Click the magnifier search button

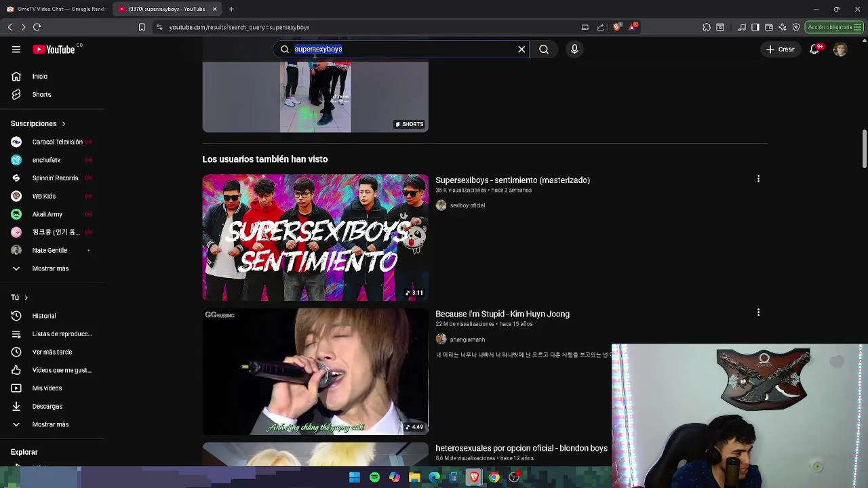tap(544, 49)
